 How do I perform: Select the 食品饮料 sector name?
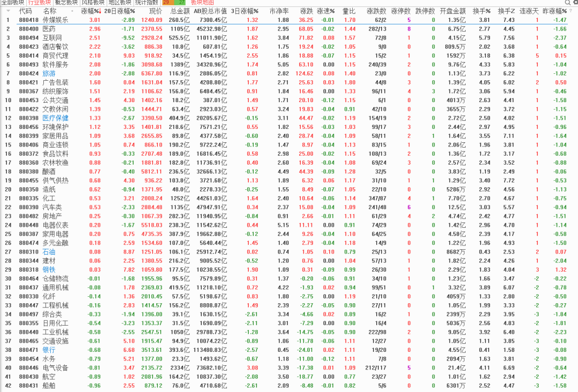[55, 153]
